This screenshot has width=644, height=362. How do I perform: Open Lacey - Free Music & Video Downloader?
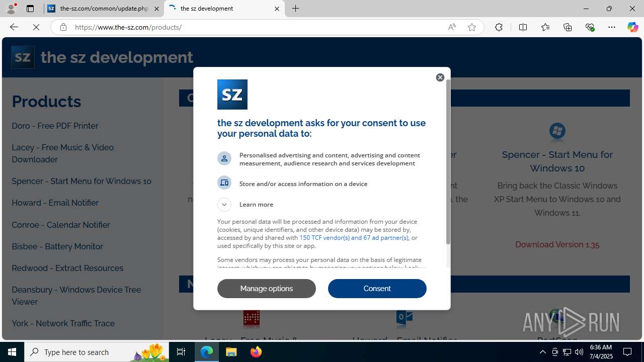63,153
